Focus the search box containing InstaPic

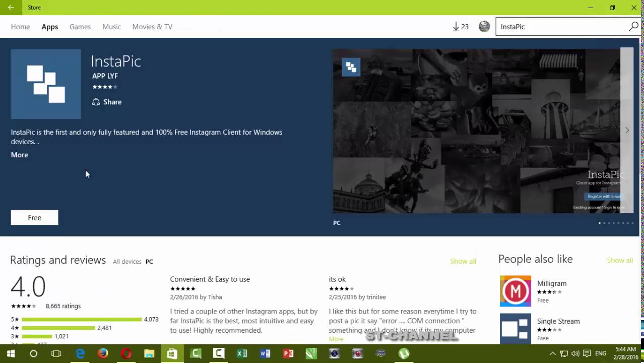(x=561, y=27)
